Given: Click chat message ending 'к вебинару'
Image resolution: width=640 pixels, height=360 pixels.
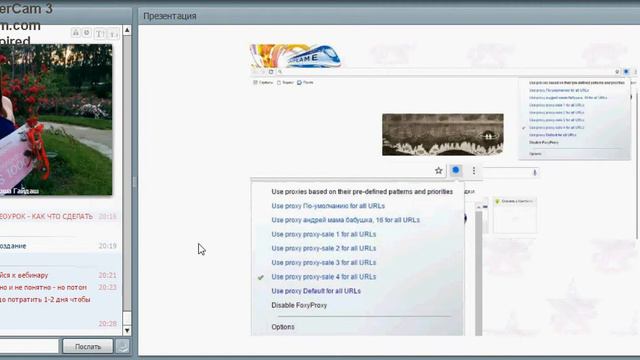Looking at the screenshot, I should (x=24, y=276).
